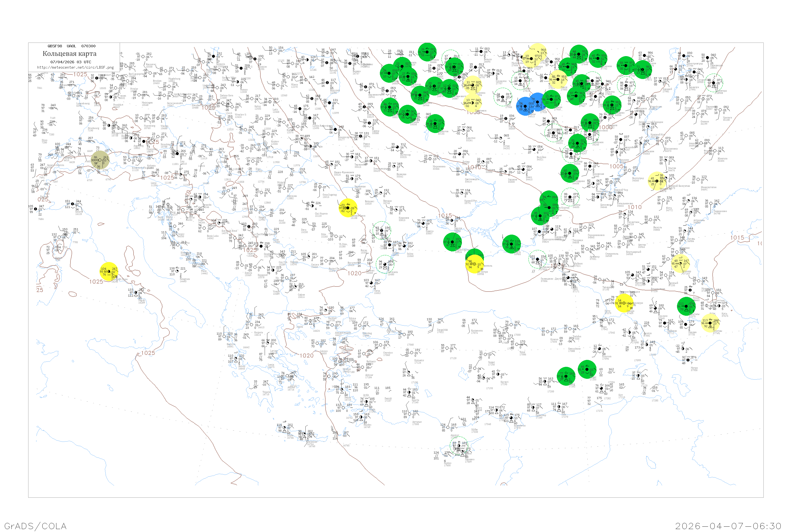Click the dashed green circle at Орел

click(x=503, y=97)
